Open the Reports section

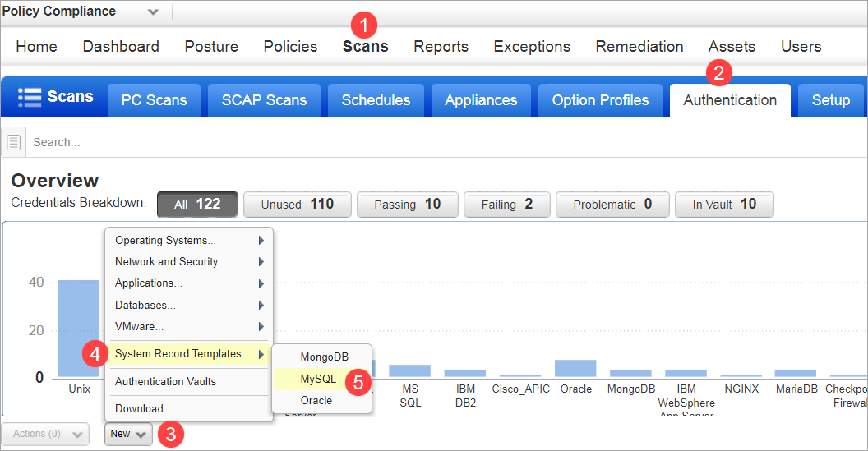coord(441,47)
